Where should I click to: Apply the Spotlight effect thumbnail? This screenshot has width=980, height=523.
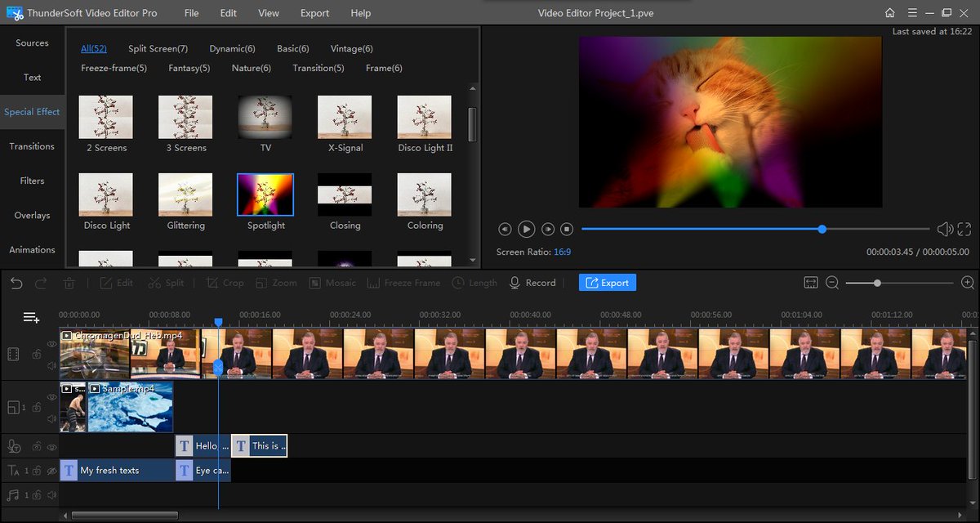click(x=265, y=196)
